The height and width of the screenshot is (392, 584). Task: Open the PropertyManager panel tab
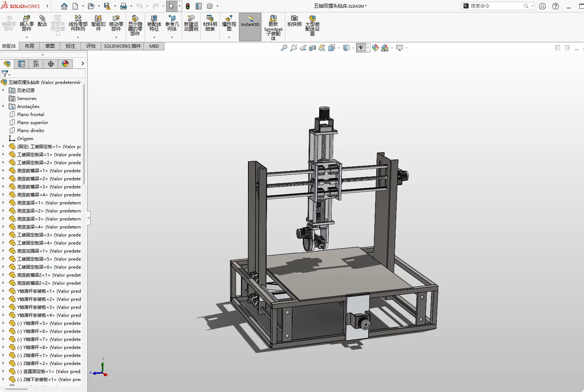[22, 64]
